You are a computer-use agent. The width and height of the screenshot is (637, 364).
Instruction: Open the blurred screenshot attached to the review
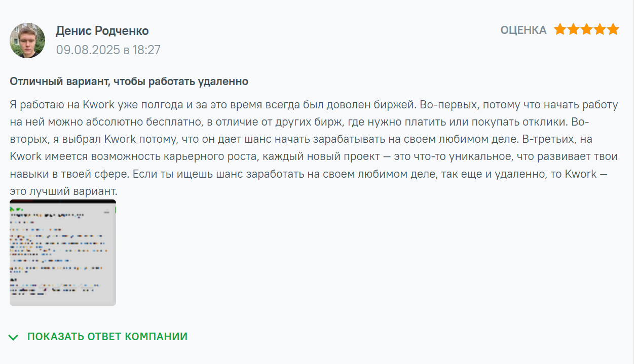(63, 252)
